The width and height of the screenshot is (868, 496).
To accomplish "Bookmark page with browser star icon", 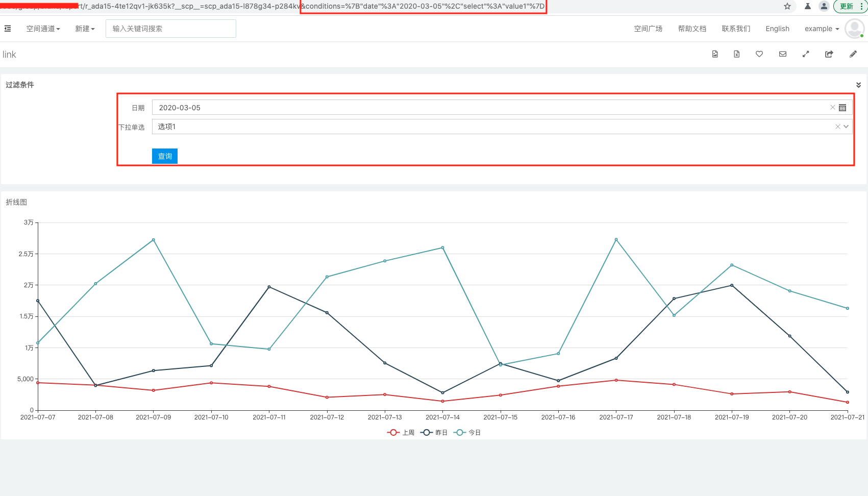I will (x=787, y=6).
